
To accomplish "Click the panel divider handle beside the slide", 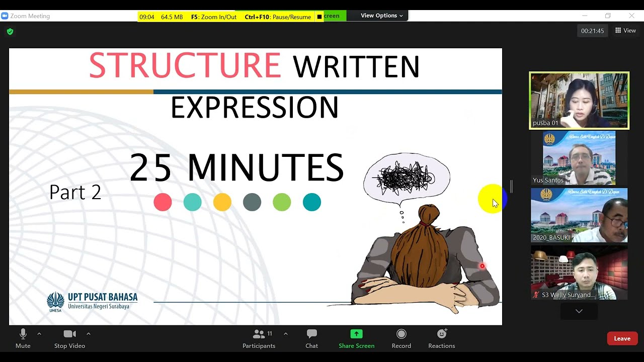I will click(511, 187).
